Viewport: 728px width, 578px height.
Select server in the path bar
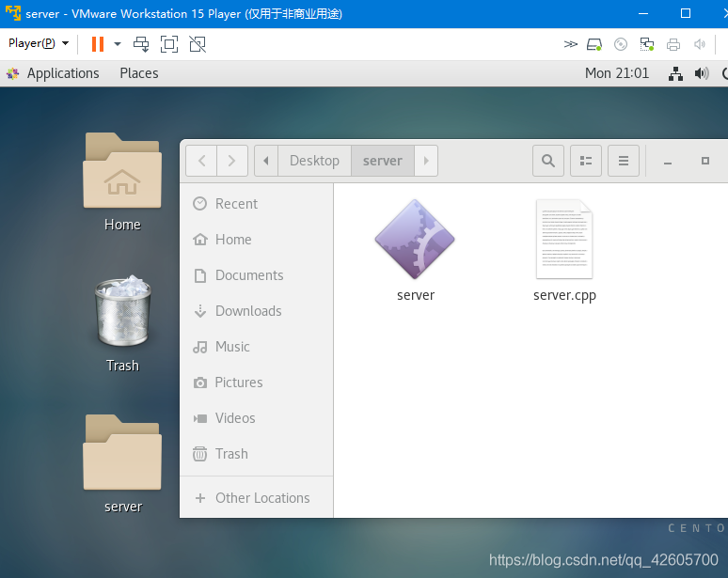(383, 161)
